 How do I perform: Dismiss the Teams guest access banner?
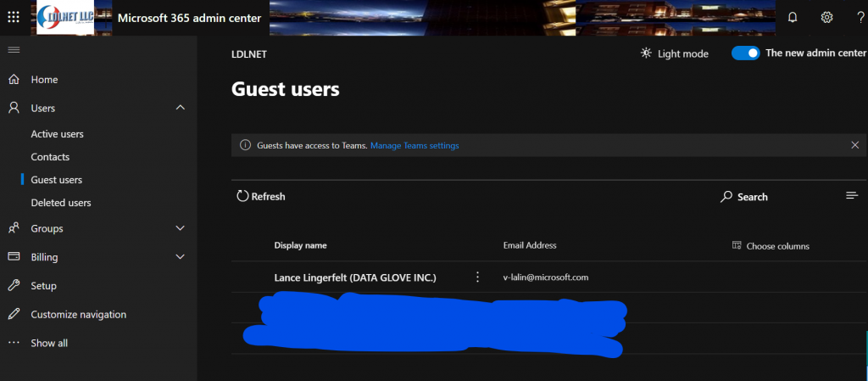854,145
